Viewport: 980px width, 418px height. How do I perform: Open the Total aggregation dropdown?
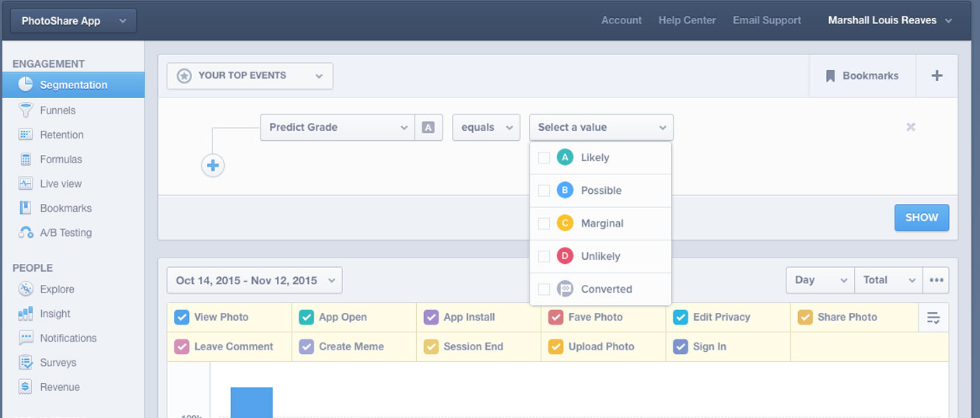(888, 280)
